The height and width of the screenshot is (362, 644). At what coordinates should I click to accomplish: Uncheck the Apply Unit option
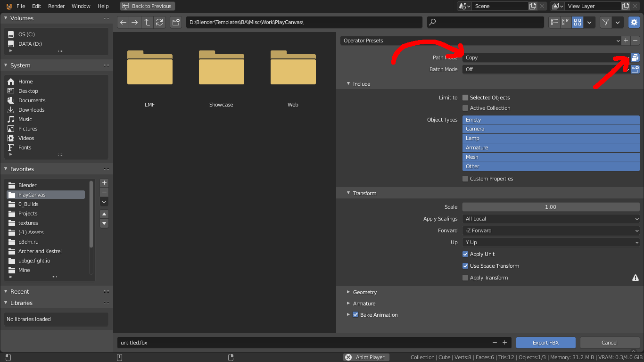(465, 254)
